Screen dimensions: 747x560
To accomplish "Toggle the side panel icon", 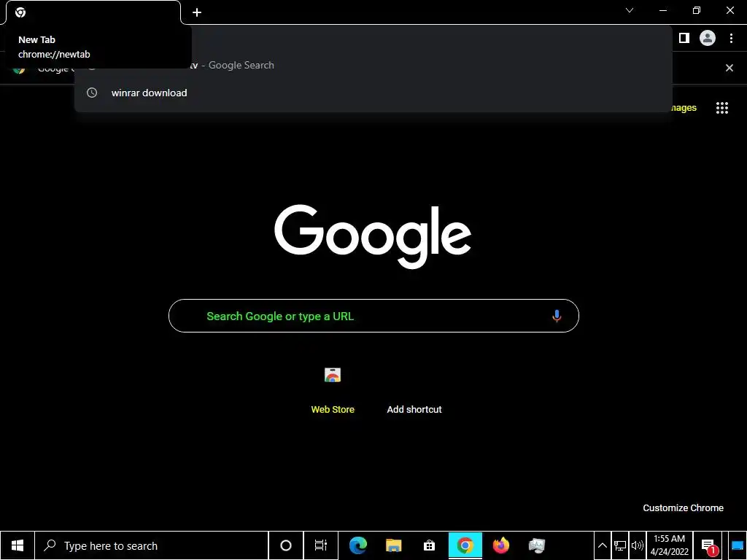I will (x=684, y=38).
